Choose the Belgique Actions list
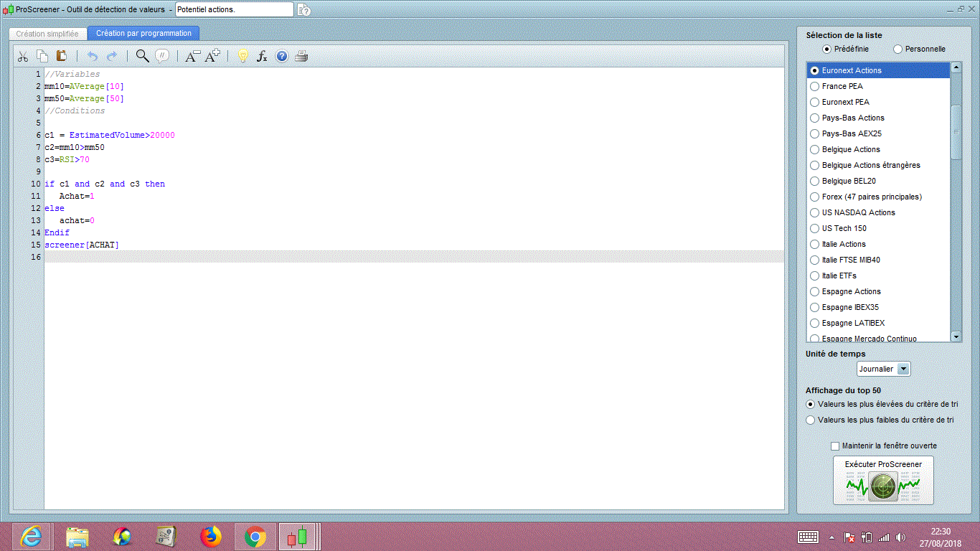This screenshot has height=551, width=980. pyautogui.click(x=879, y=149)
